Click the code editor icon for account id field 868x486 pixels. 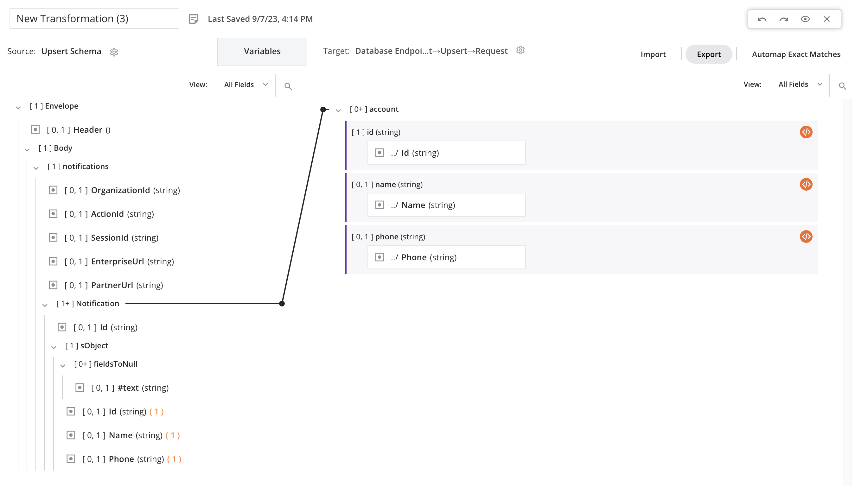pyautogui.click(x=806, y=132)
